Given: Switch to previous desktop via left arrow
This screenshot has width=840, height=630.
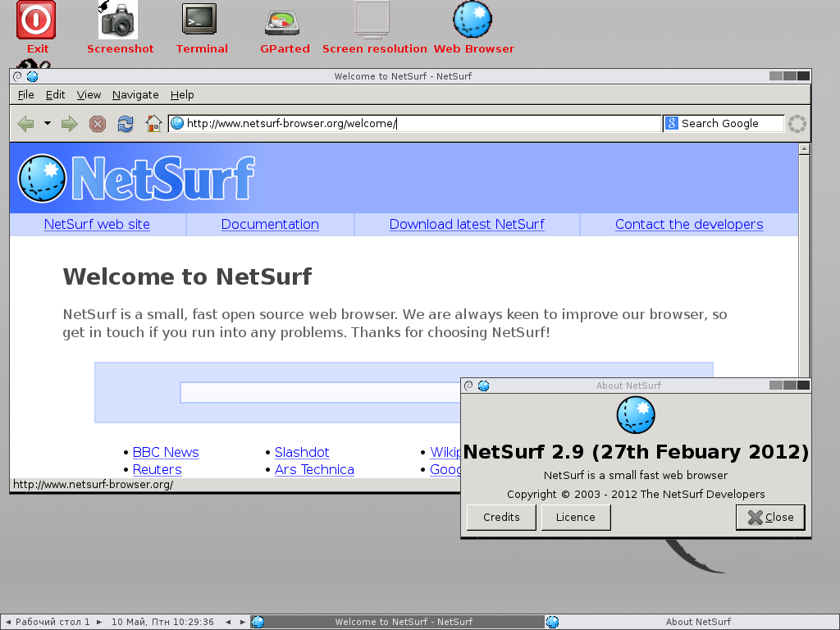Looking at the screenshot, I should (8, 622).
